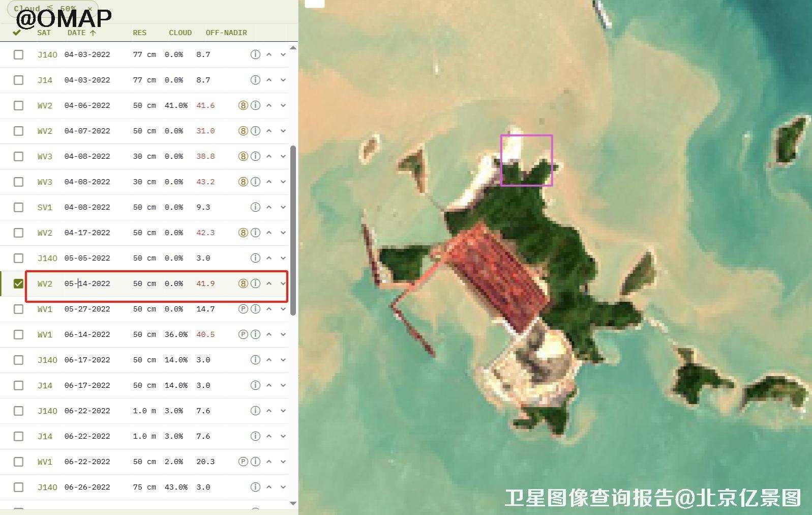Click P icon on WV1 06-14-2022 row
This screenshot has height=515, width=812.
pyautogui.click(x=243, y=334)
